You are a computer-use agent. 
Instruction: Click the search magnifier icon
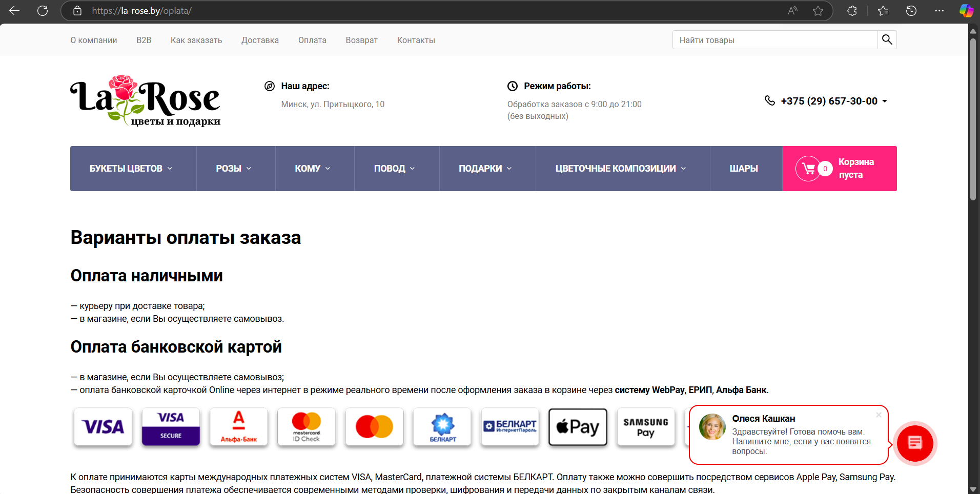tap(887, 39)
